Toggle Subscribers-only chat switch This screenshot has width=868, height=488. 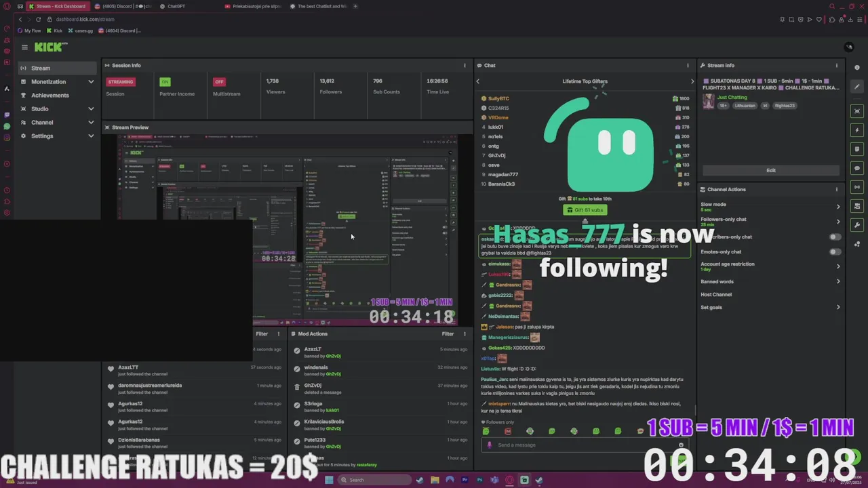pyautogui.click(x=835, y=237)
